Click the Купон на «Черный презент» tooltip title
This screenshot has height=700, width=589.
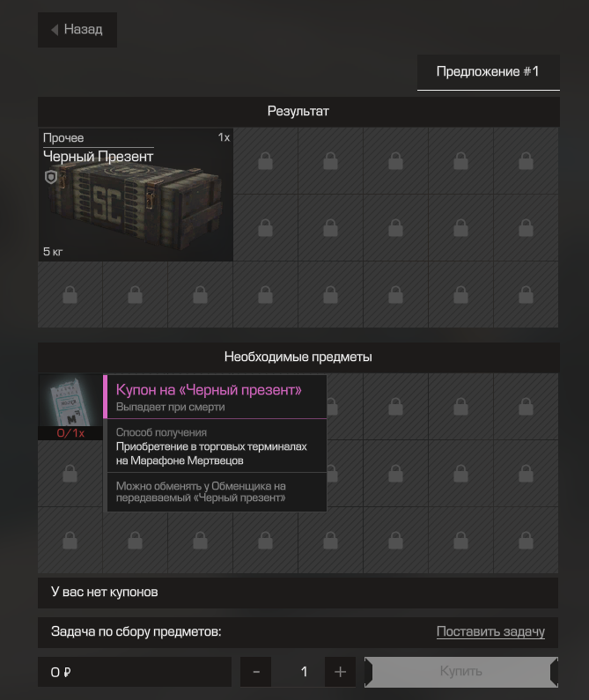(209, 390)
